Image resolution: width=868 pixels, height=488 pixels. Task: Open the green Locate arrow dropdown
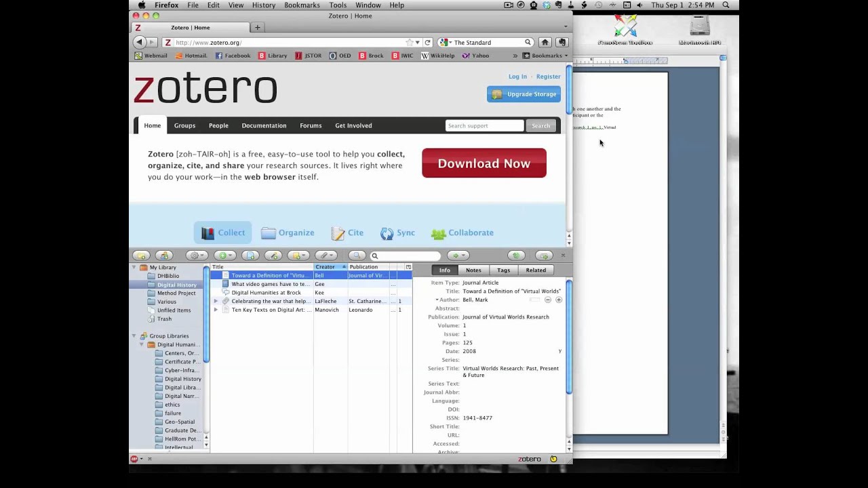(x=458, y=256)
